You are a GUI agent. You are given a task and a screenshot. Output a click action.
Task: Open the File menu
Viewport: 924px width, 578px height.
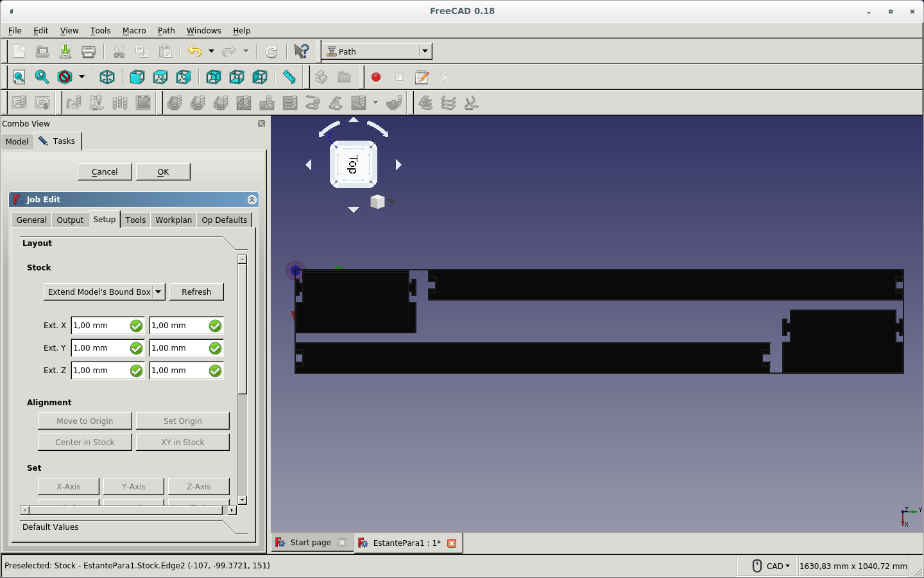(x=15, y=30)
